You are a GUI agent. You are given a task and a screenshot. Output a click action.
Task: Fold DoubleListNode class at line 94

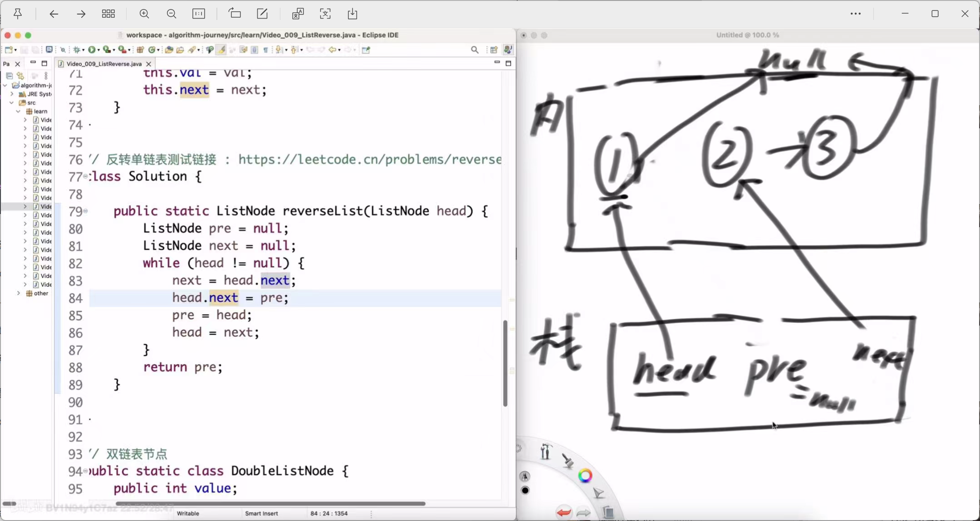point(85,471)
